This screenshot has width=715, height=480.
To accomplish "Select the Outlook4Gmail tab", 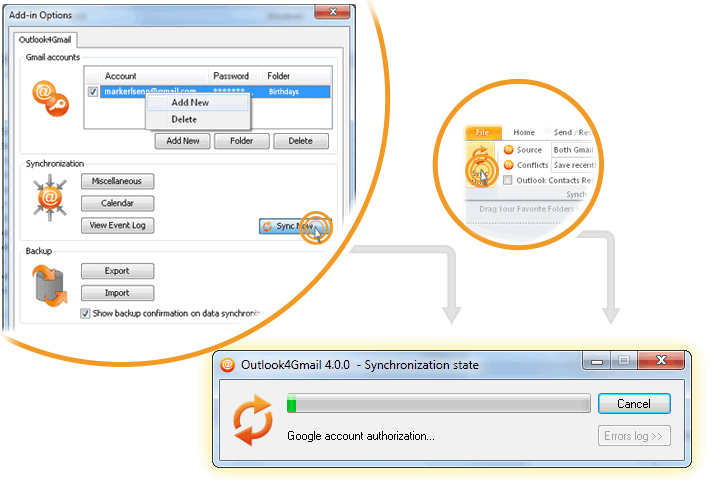I will [x=45, y=40].
